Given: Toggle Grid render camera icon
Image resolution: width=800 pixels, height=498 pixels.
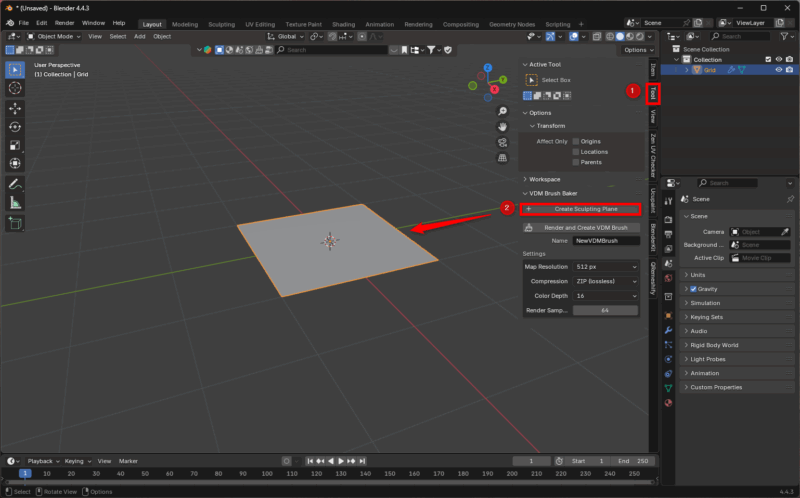Looking at the screenshot, I should (789, 70).
